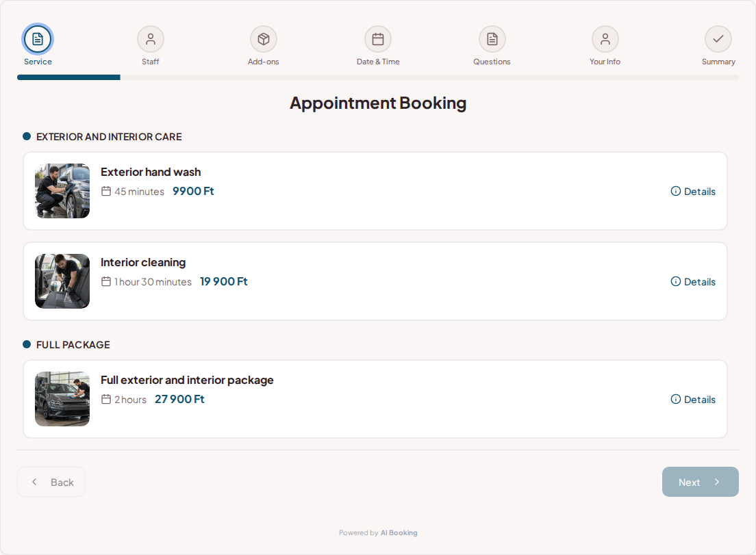Select the Service step icon

(x=38, y=39)
